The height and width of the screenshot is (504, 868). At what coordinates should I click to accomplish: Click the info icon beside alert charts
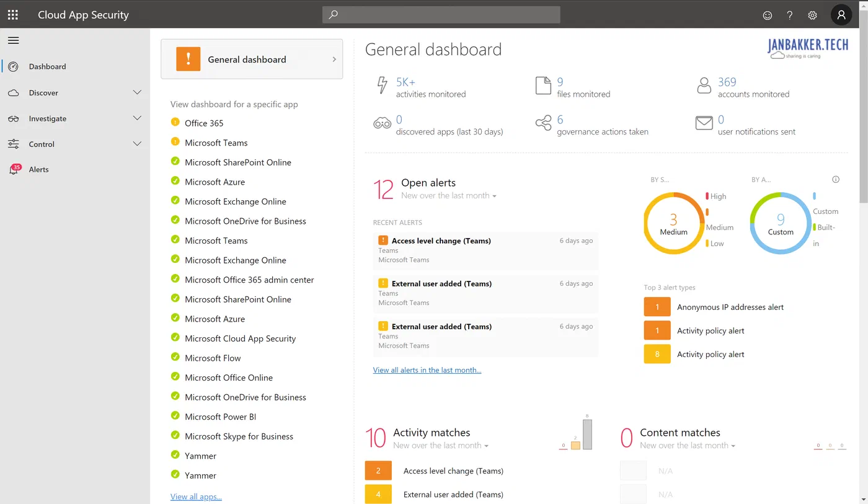pos(836,180)
